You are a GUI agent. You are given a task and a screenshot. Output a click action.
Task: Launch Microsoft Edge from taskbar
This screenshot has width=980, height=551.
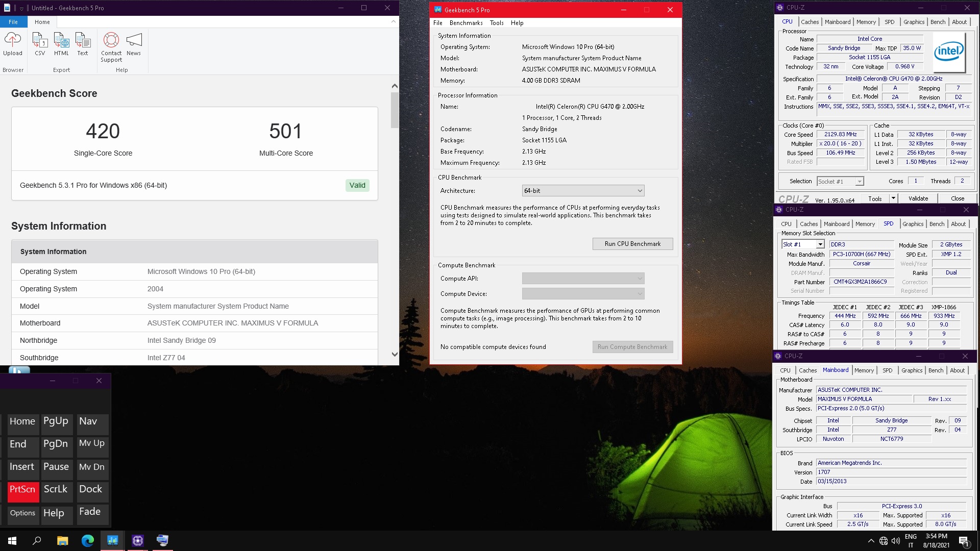[x=88, y=541]
